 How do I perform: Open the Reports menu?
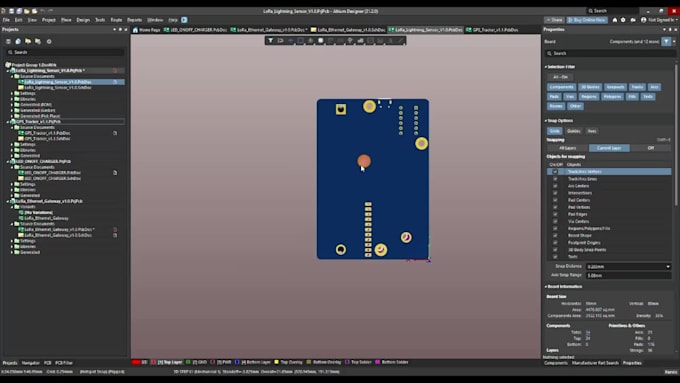point(134,20)
